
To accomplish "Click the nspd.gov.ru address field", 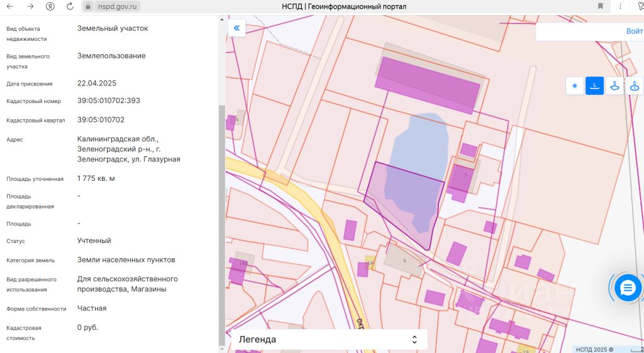I will pyautogui.click(x=118, y=6).
